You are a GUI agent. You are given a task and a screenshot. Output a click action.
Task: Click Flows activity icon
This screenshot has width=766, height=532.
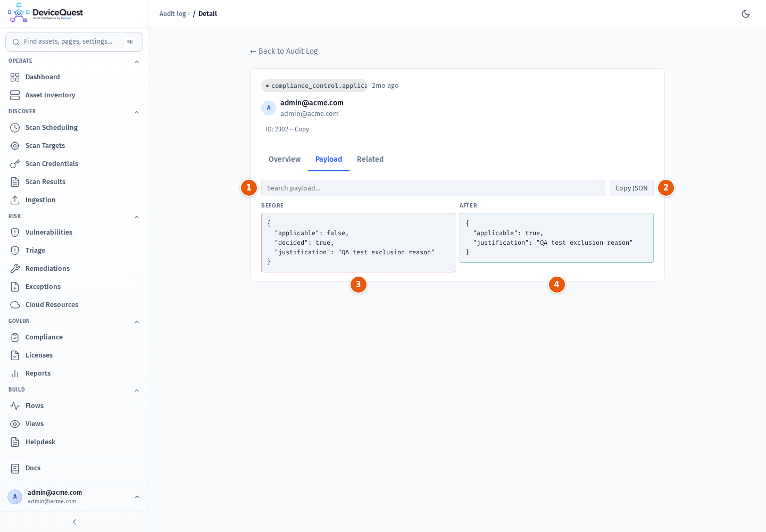tap(15, 406)
